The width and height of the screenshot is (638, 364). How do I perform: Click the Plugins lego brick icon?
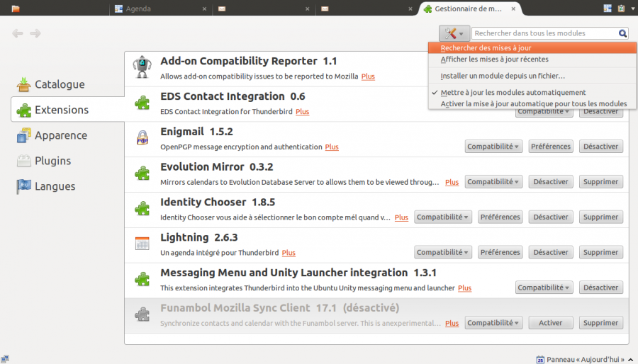23,161
